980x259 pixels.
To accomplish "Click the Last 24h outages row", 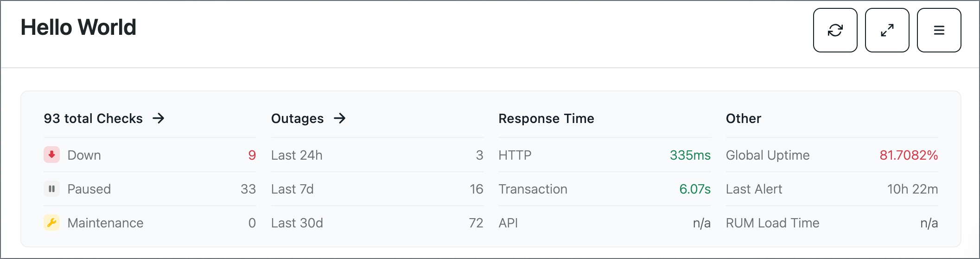I will 377,155.
